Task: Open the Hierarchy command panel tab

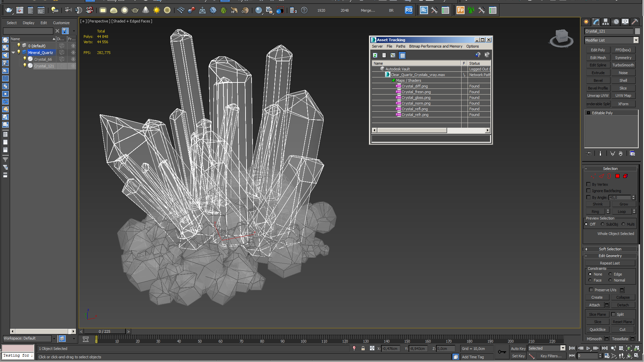Action: coord(605,22)
